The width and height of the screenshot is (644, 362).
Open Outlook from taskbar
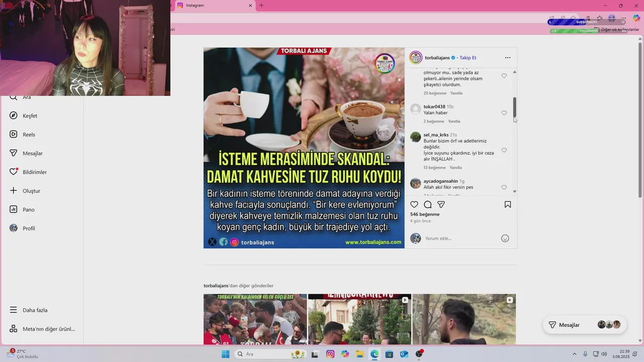pos(404,354)
